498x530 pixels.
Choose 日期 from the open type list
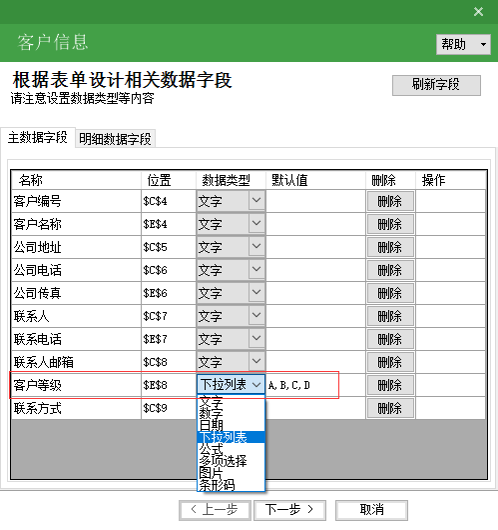pyautogui.click(x=231, y=425)
